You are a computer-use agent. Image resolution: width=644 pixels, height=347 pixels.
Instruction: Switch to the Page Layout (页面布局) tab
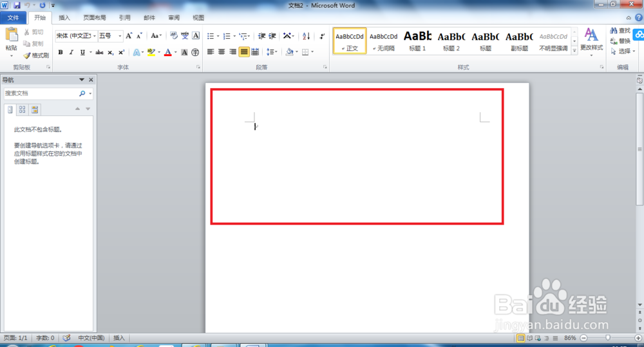[95, 17]
